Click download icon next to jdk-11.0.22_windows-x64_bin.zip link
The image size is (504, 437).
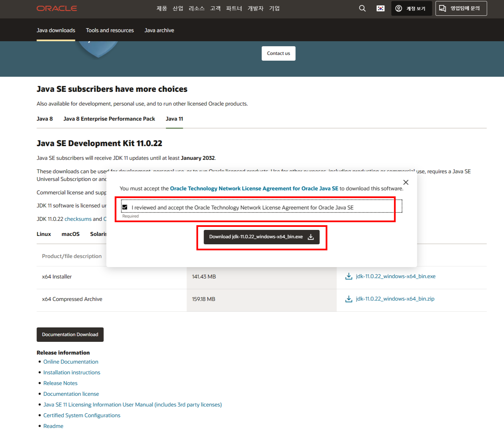click(349, 299)
